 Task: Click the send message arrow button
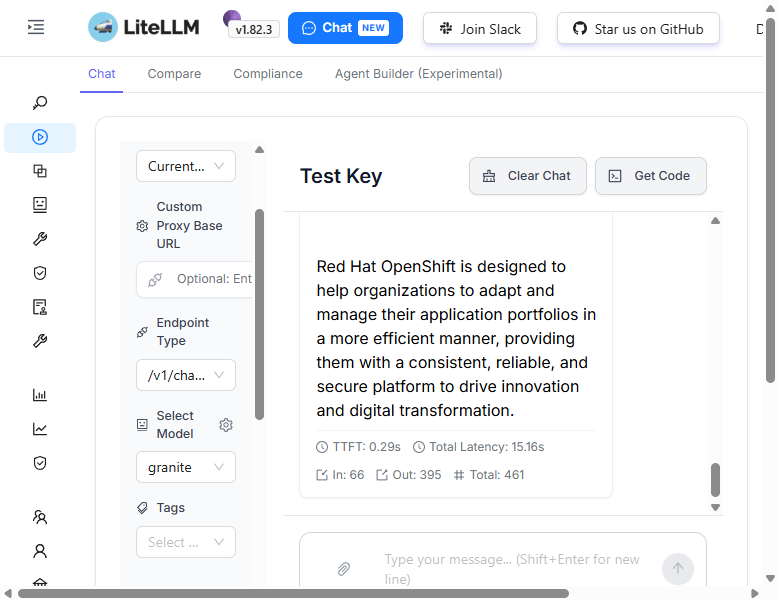[678, 569]
